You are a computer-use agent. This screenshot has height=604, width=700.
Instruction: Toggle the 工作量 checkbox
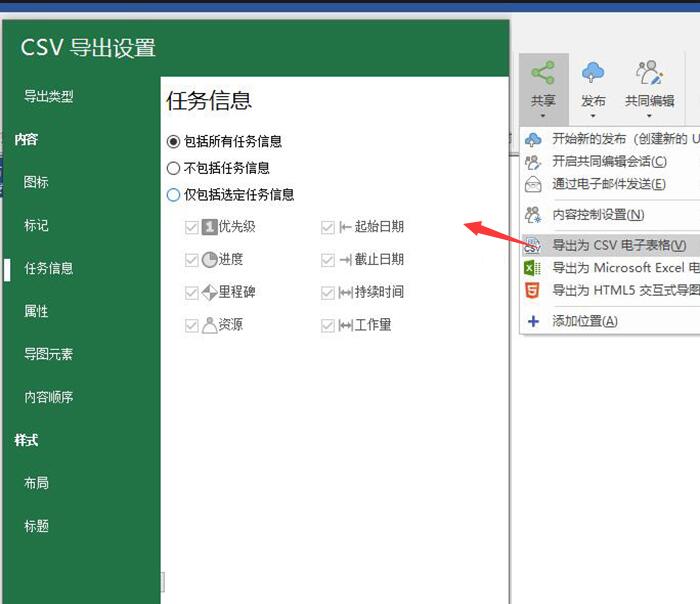328,325
